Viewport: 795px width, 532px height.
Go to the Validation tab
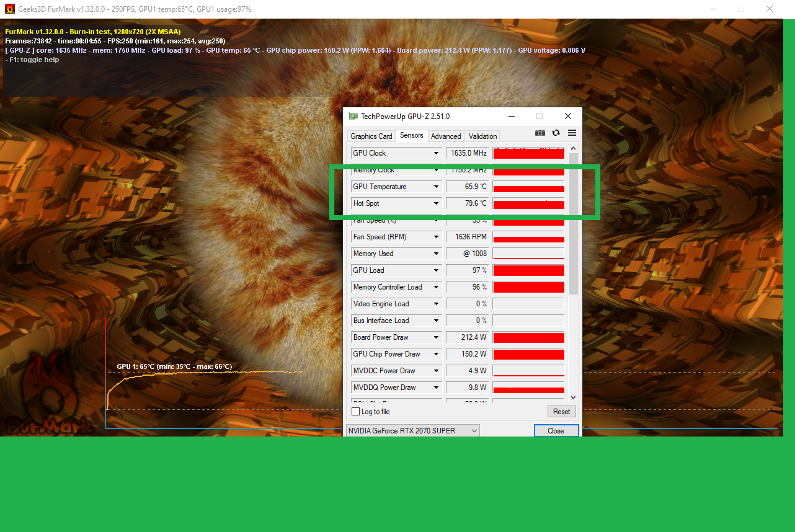(483, 136)
